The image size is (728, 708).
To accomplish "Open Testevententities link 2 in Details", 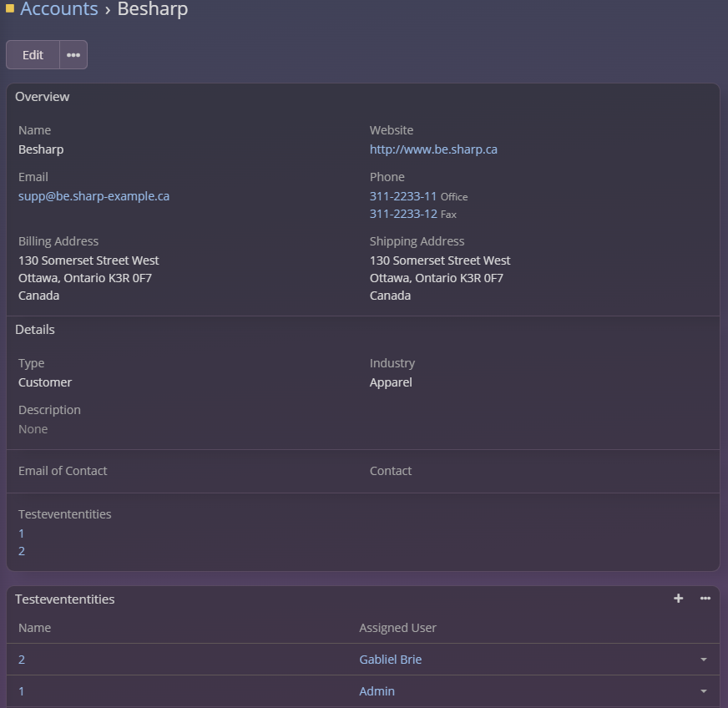I will point(22,551).
